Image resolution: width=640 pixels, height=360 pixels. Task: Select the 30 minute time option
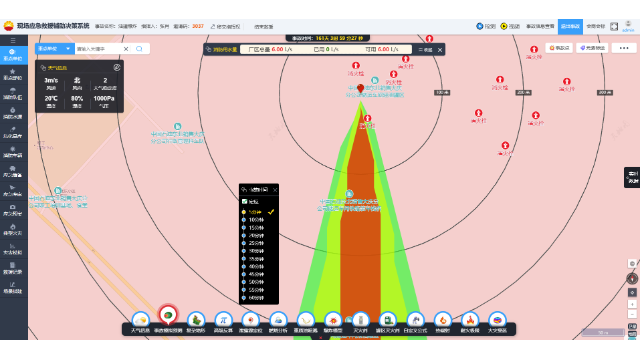[254, 251]
